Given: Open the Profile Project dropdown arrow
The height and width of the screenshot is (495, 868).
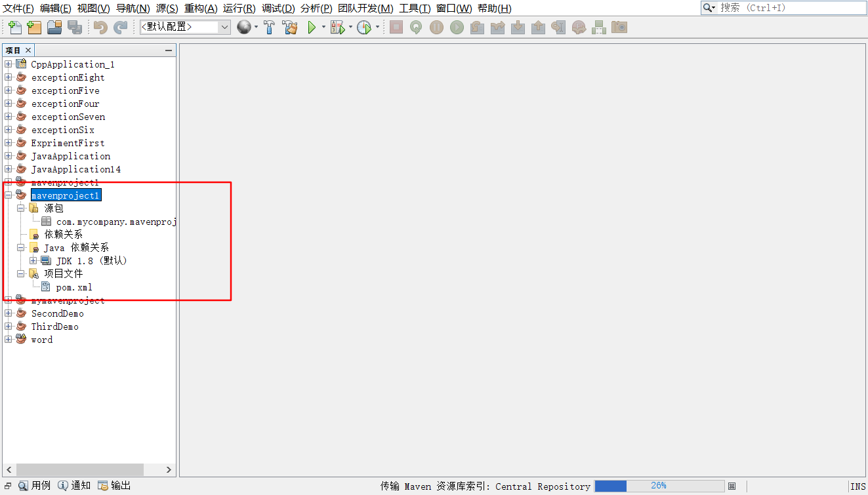Looking at the screenshot, I should pyautogui.click(x=377, y=28).
